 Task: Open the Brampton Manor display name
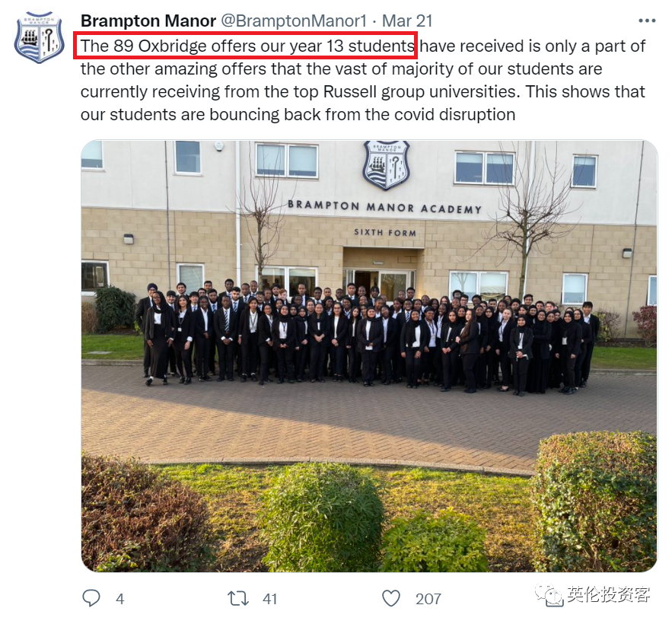coord(148,21)
